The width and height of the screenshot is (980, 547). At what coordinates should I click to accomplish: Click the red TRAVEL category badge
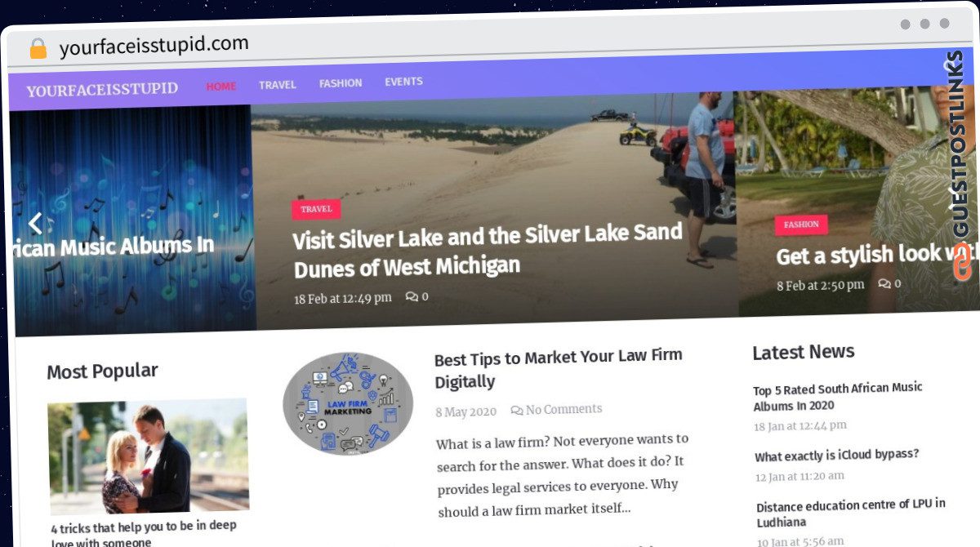pyautogui.click(x=316, y=209)
